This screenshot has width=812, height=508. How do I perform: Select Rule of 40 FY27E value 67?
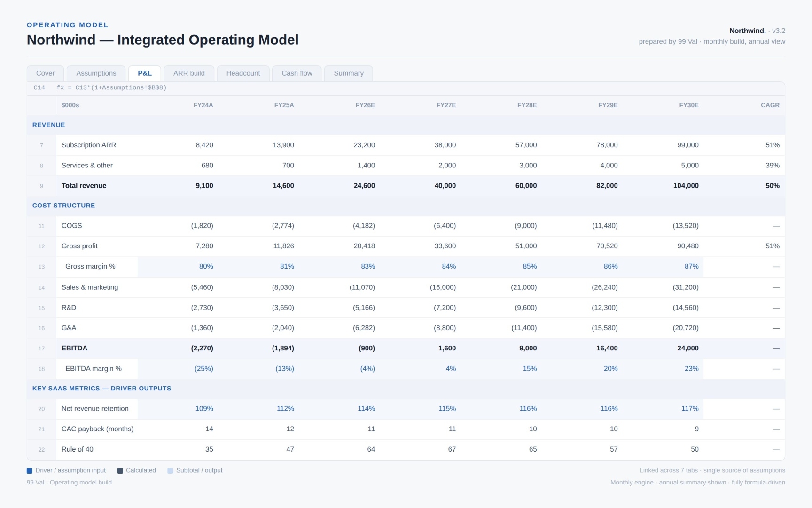(452, 449)
